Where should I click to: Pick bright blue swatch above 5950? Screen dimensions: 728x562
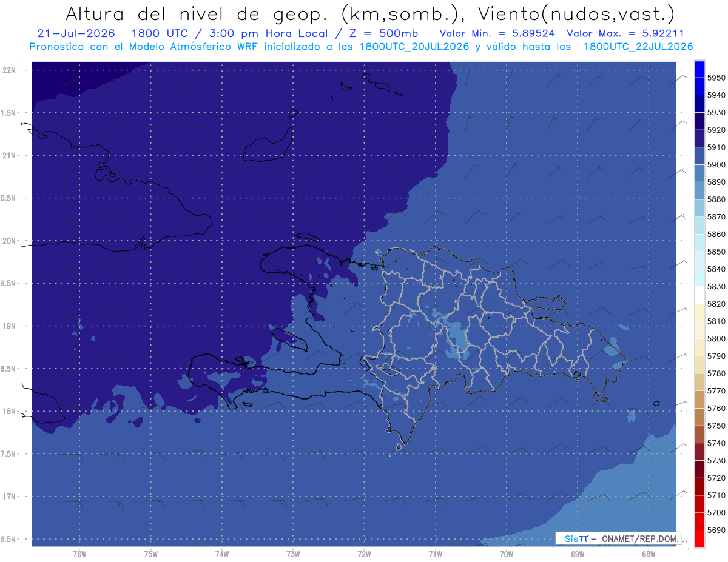699,69
